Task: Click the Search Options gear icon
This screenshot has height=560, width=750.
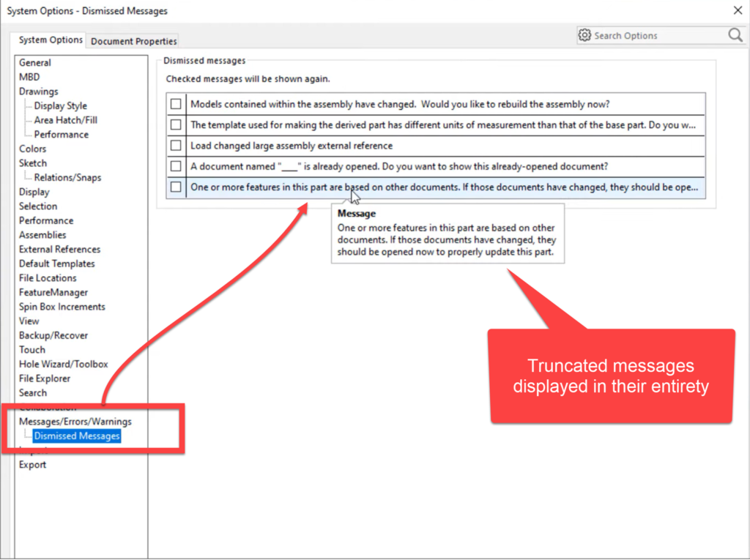Action: (x=584, y=35)
